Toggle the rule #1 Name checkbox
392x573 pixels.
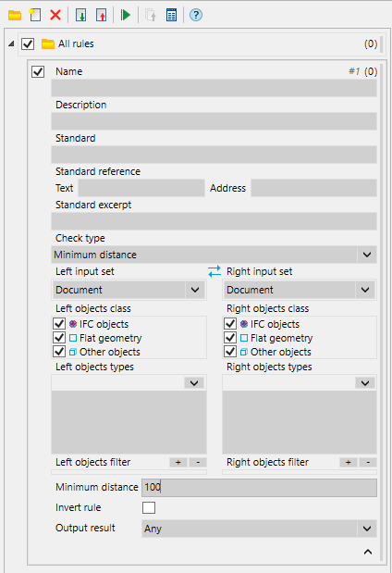point(38,71)
